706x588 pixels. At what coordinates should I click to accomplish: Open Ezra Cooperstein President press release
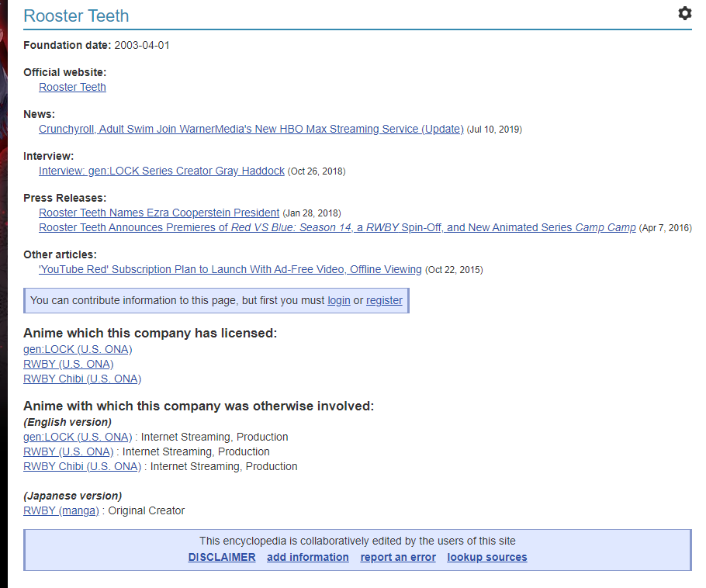tap(159, 213)
